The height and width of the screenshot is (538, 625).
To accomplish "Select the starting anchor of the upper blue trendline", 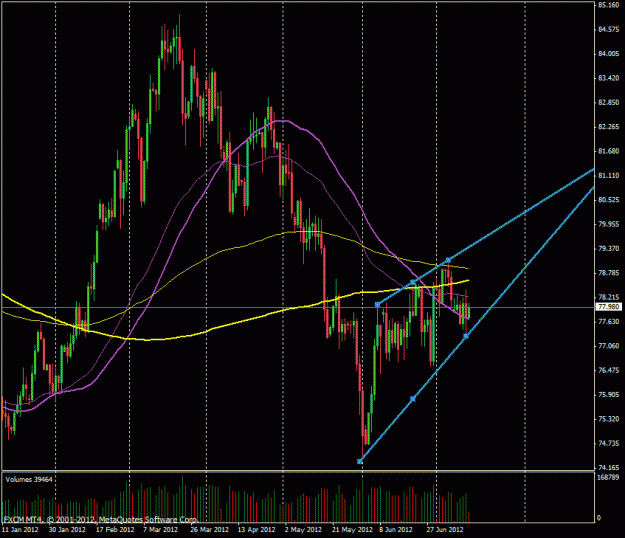I will [x=377, y=304].
